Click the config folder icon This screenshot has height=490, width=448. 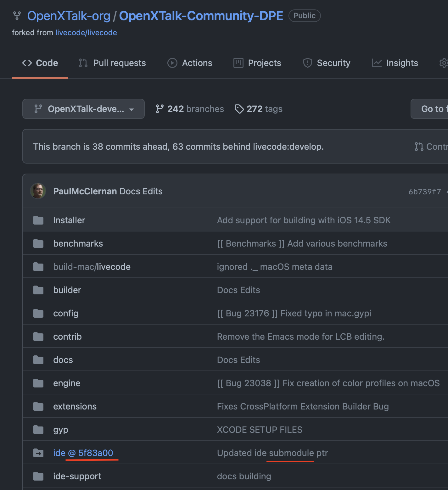[x=38, y=313]
